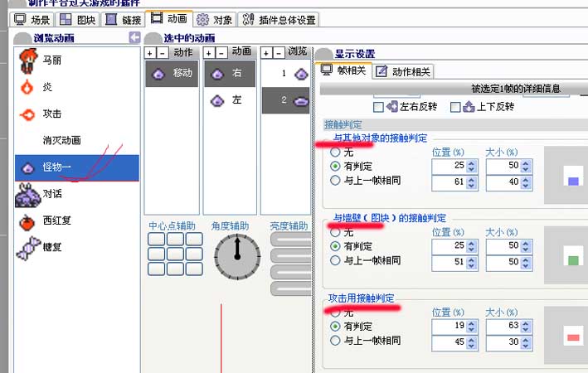Collapse the 浏览动画 panel arrow
This screenshot has width=588, height=373.
click(134, 37)
